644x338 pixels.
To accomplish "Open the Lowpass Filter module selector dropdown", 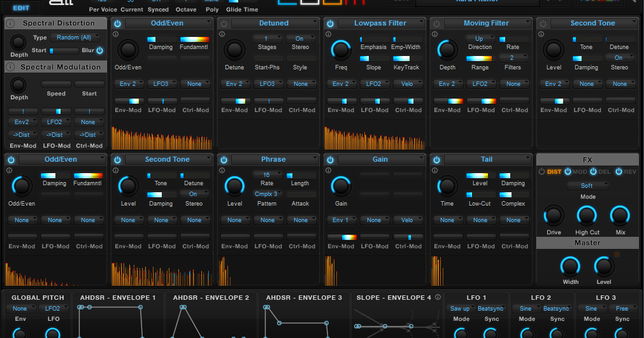I will pyautogui.click(x=381, y=24).
